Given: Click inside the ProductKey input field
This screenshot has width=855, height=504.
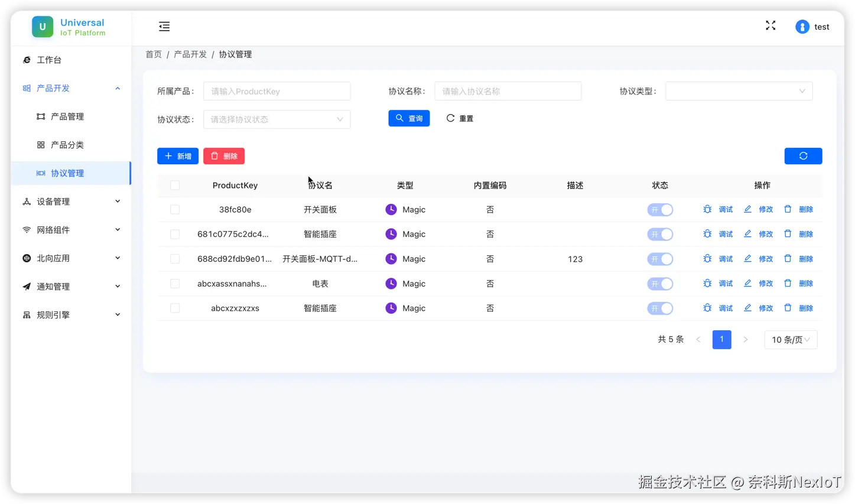Looking at the screenshot, I should (x=277, y=91).
